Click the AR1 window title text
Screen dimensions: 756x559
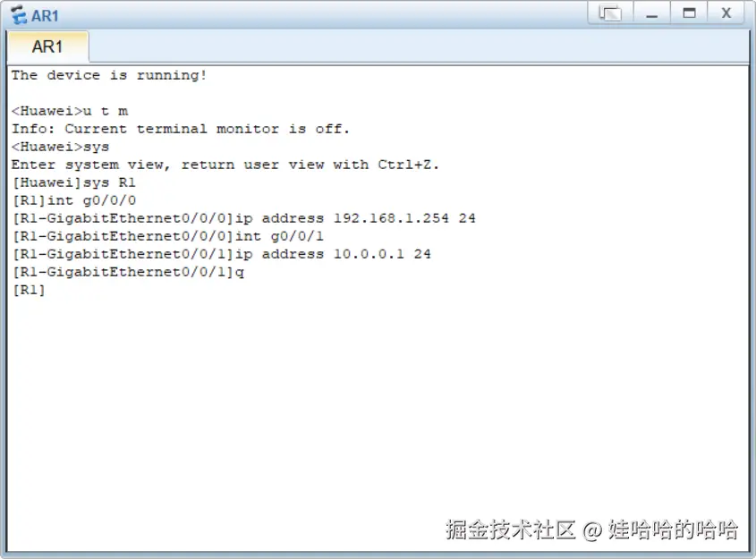[x=45, y=16]
